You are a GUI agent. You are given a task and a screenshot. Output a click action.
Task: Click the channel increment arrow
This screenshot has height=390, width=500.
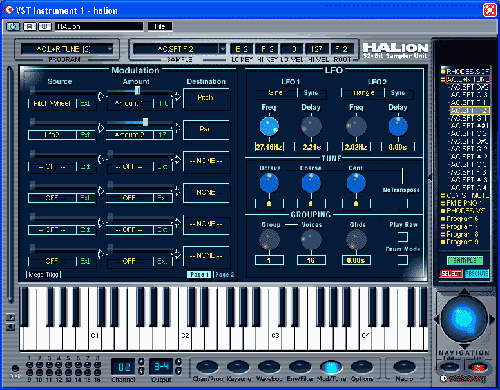click(141, 362)
